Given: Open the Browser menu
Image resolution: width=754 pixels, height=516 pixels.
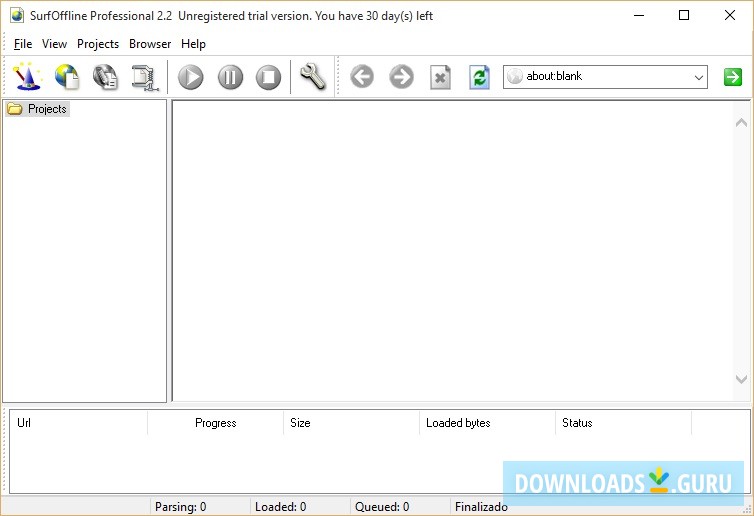Looking at the screenshot, I should coord(150,44).
